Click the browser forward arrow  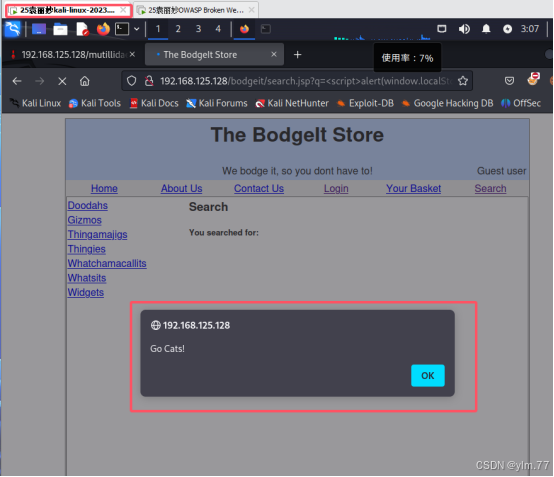(x=40, y=81)
